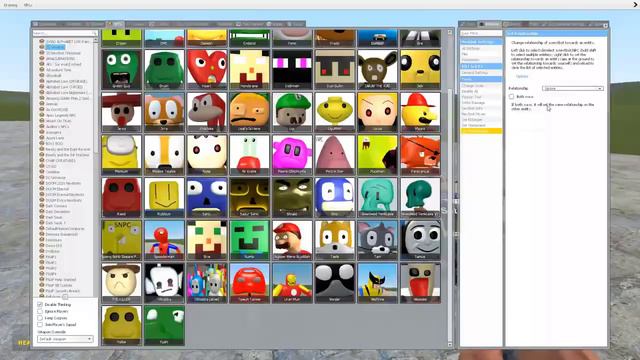Select the Patrick Star icon
The height and width of the screenshot is (360, 640).
pos(335,155)
